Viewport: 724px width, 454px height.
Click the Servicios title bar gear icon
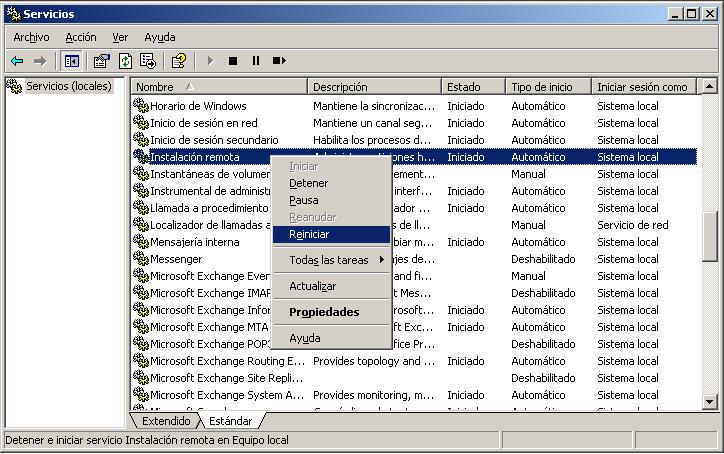point(13,14)
